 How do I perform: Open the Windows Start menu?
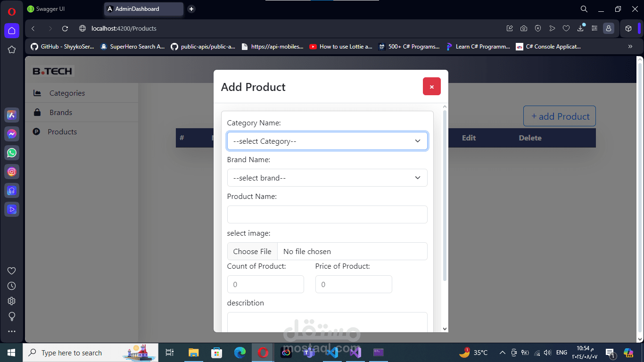11,353
